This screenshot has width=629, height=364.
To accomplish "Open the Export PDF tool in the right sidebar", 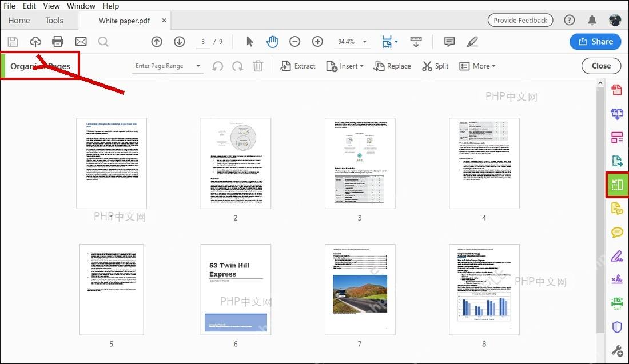I will pyautogui.click(x=617, y=161).
